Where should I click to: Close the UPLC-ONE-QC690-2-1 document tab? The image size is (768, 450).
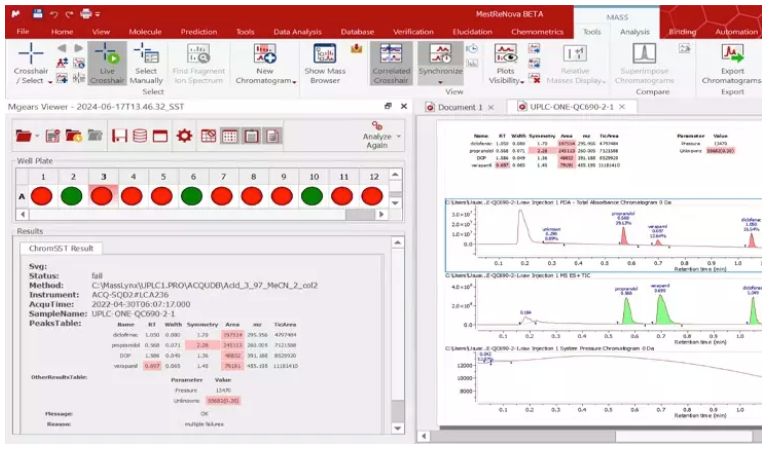point(621,106)
